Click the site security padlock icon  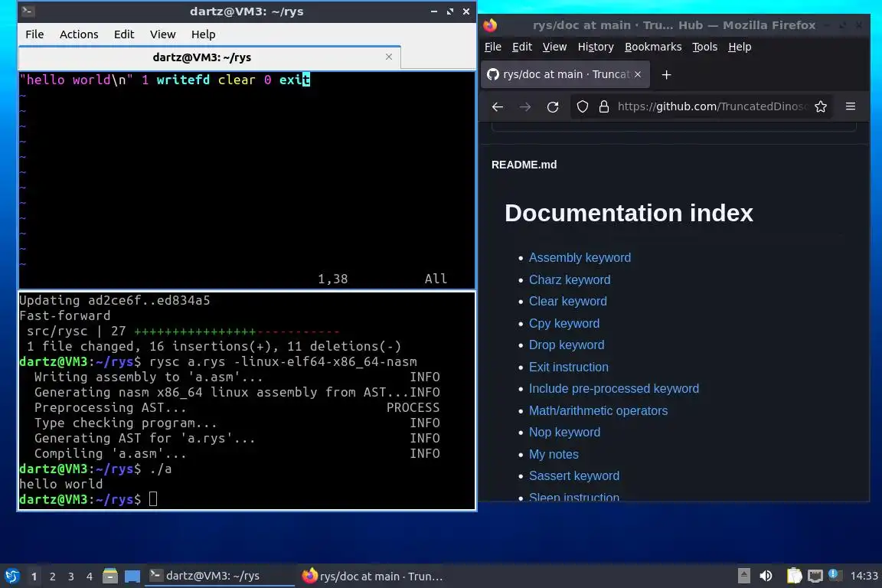tap(603, 106)
